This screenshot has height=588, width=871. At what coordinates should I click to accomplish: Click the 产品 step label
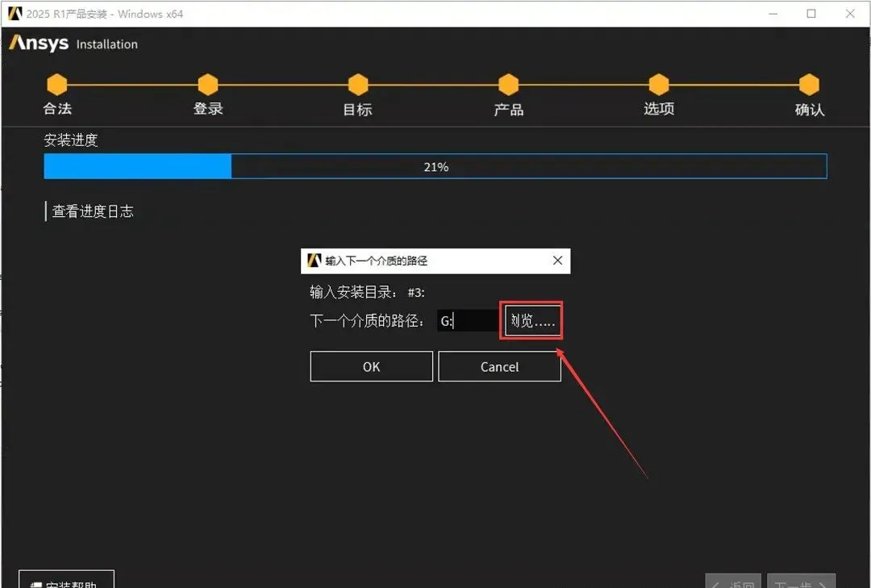tap(508, 109)
